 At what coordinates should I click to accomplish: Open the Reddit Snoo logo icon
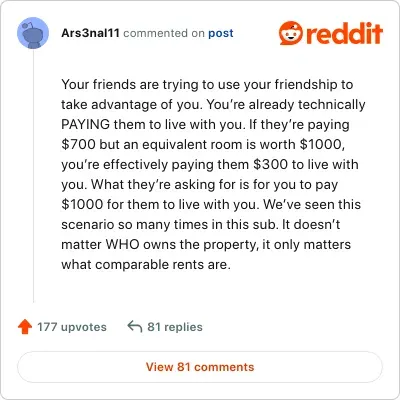coord(290,34)
